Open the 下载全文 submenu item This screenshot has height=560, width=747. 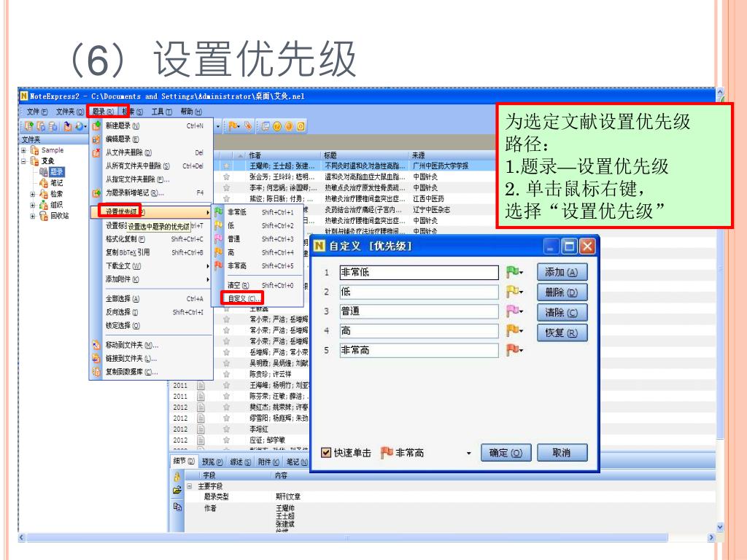(151, 265)
